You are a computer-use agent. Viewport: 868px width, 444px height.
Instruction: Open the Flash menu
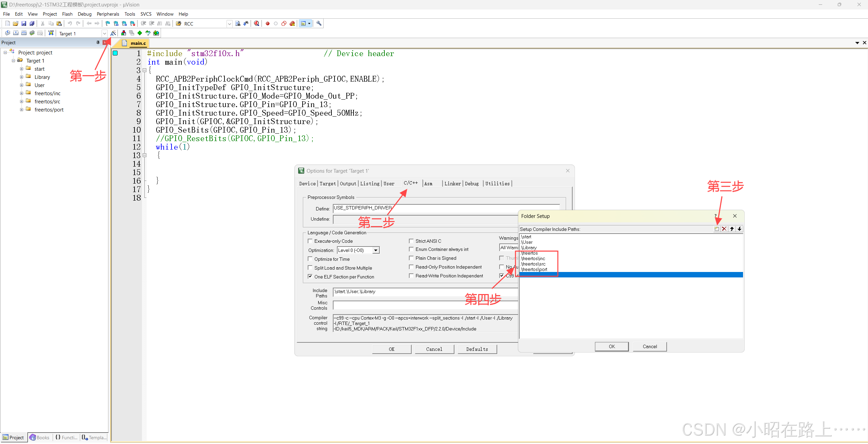click(67, 14)
